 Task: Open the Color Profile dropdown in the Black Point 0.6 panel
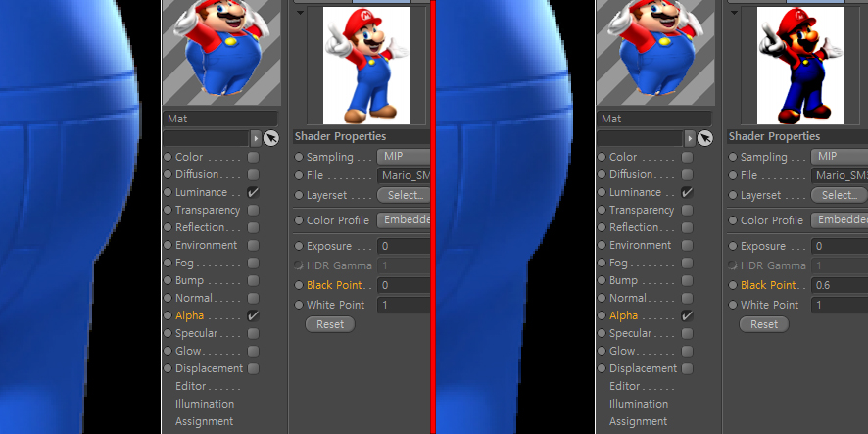tap(840, 219)
